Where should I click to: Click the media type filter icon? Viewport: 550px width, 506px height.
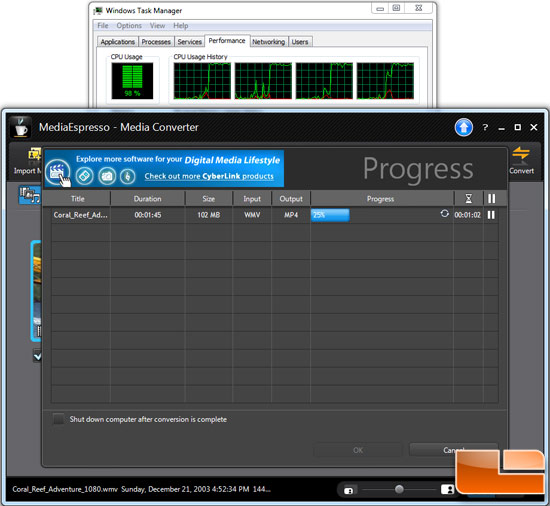tap(30, 195)
